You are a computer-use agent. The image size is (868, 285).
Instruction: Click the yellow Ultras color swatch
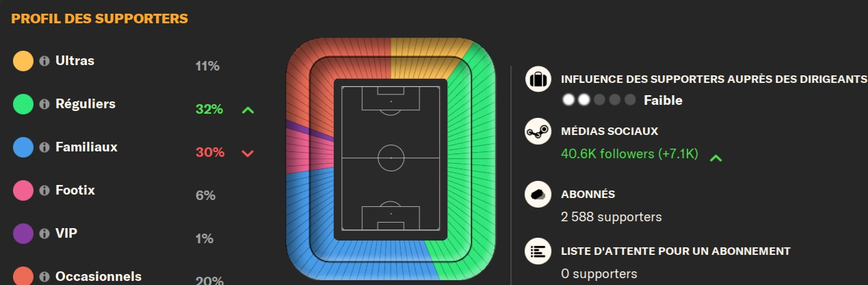tap(23, 61)
